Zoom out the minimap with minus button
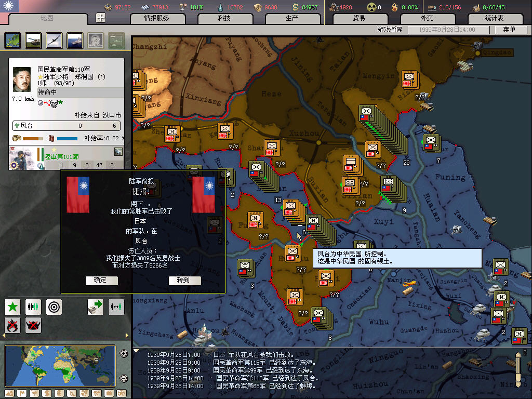The width and height of the screenshot is (532, 399). [x=124, y=378]
